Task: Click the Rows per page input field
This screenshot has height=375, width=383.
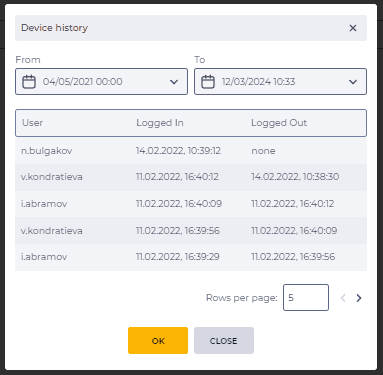Action: [x=306, y=297]
